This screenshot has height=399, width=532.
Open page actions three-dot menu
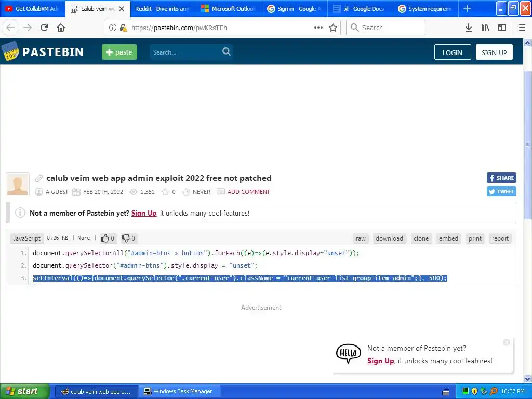click(318, 28)
